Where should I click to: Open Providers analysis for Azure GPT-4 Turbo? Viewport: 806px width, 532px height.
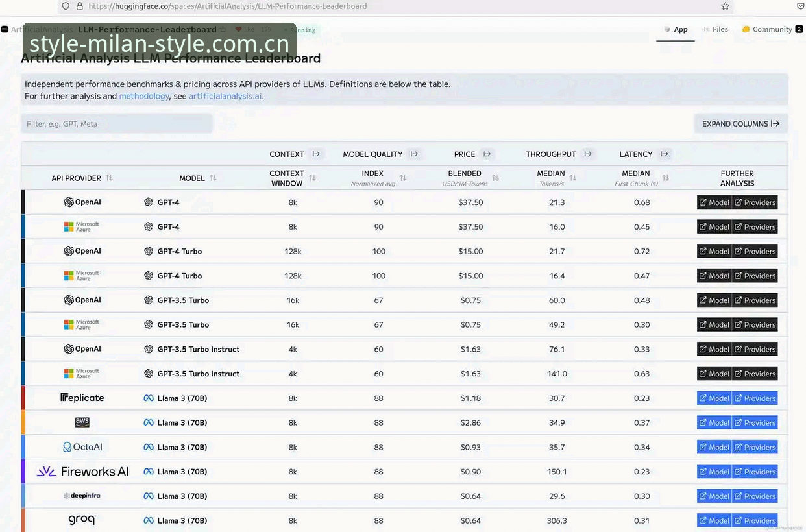click(755, 276)
